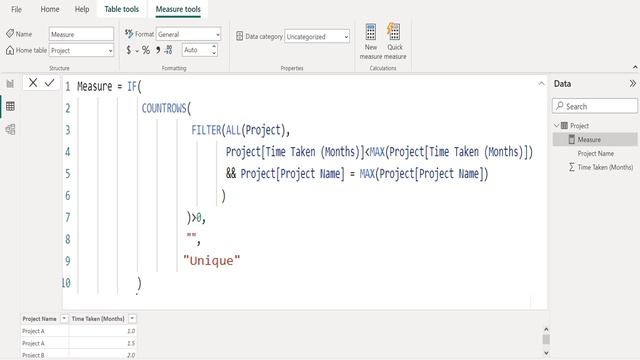Click the decimal places icon
Image resolution: width=640 pixels, height=360 pixels.
[168, 50]
